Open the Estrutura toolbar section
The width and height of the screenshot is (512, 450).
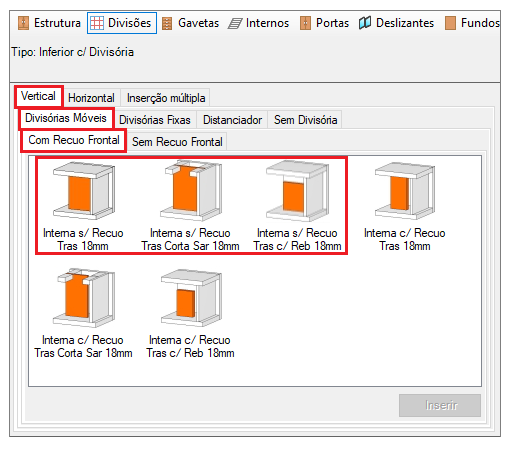pyautogui.click(x=49, y=23)
